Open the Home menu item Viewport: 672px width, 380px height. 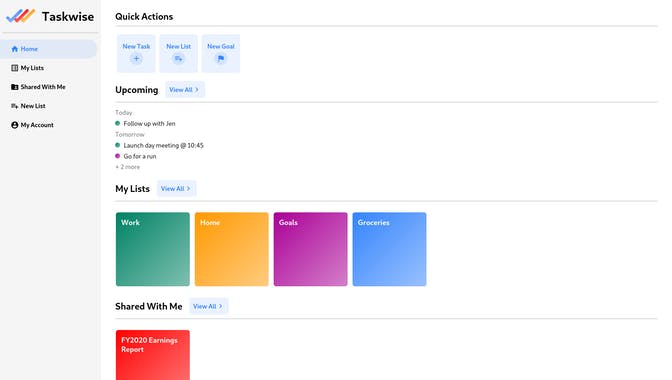tap(49, 49)
